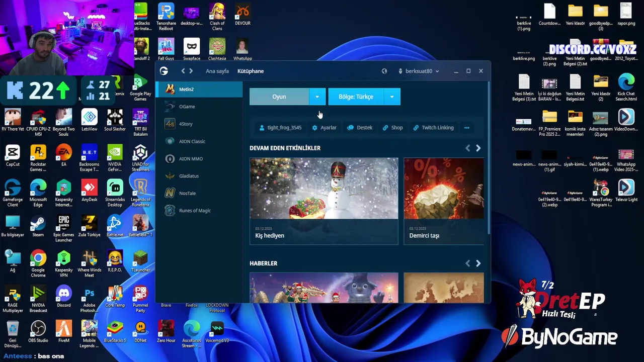Screen dimensions: 644x362
Task: Click the Oyun play button
Action: (279, 97)
